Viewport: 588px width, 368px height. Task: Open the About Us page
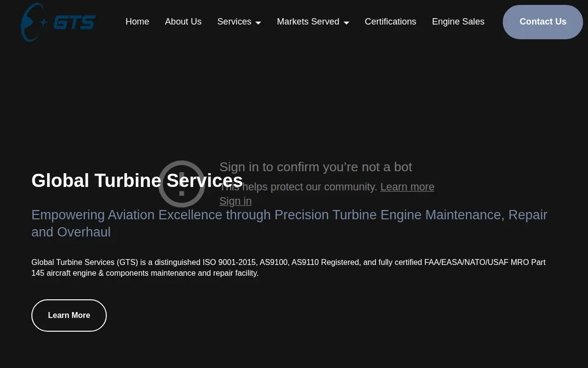(183, 22)
